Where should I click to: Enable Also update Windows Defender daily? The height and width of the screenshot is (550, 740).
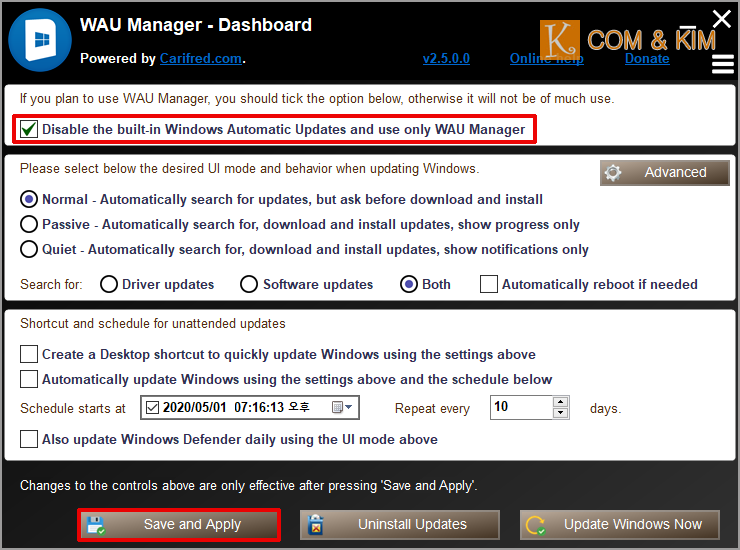coord(29,439)
